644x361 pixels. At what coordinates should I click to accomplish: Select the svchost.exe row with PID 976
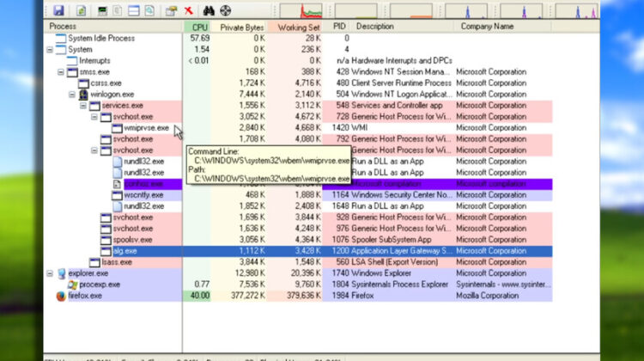(x=298, y=229)
